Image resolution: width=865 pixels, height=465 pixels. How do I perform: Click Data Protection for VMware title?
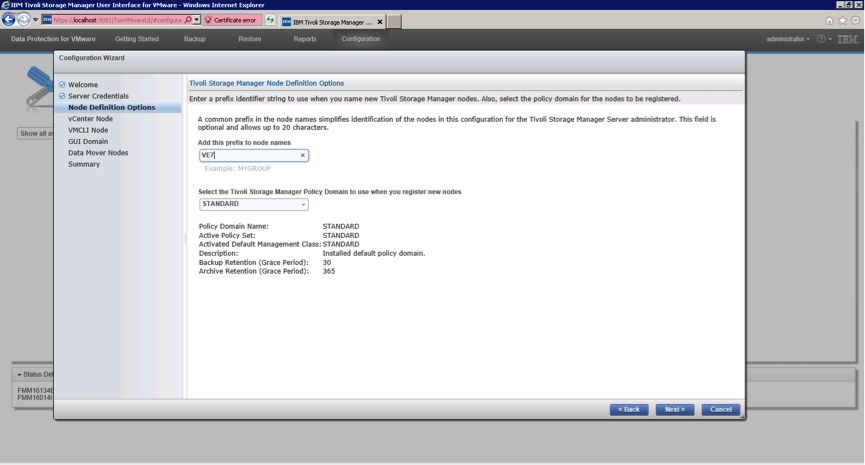53,39
